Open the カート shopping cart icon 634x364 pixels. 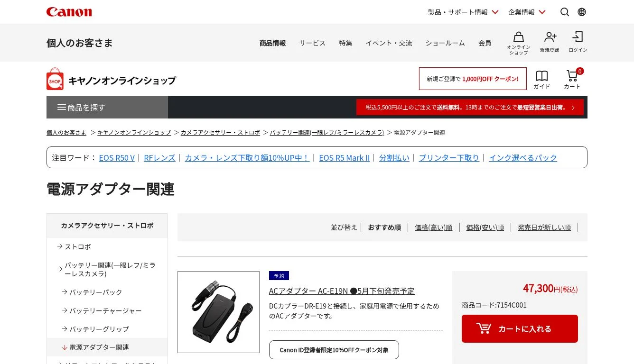coord(572,76)
